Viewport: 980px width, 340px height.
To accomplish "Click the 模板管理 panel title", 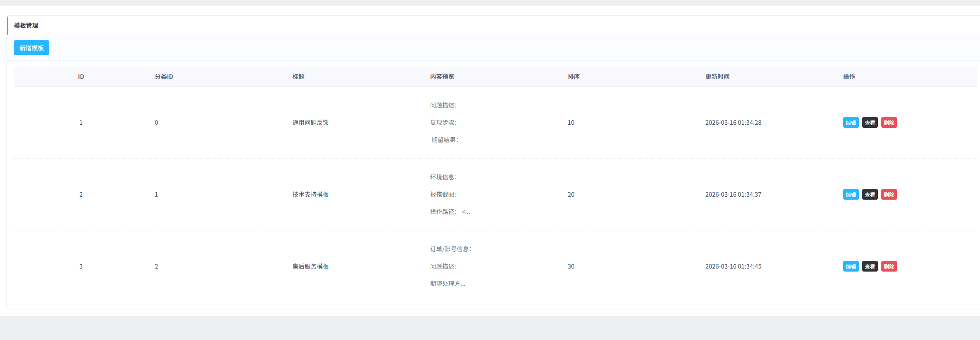I will coord(26,26).
